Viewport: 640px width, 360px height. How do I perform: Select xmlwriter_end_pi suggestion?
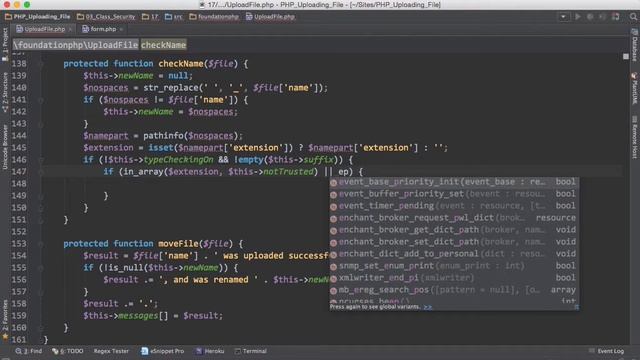(x=454, y=278)
